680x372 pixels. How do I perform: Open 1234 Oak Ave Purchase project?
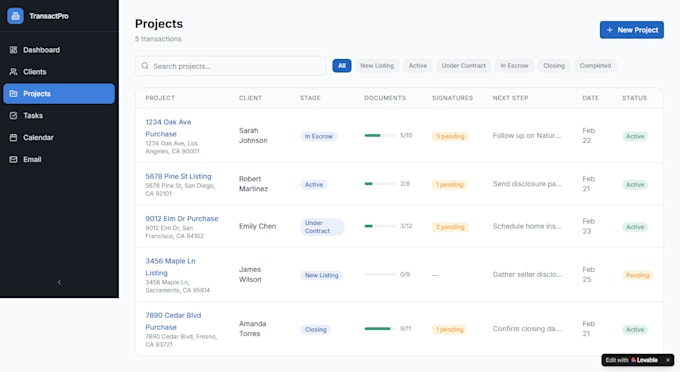click(168, 128)
